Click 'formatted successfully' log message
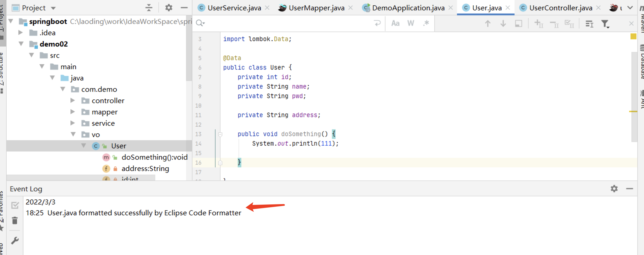Viewport: 644px width, 255px height. click(x=144, y=213)
